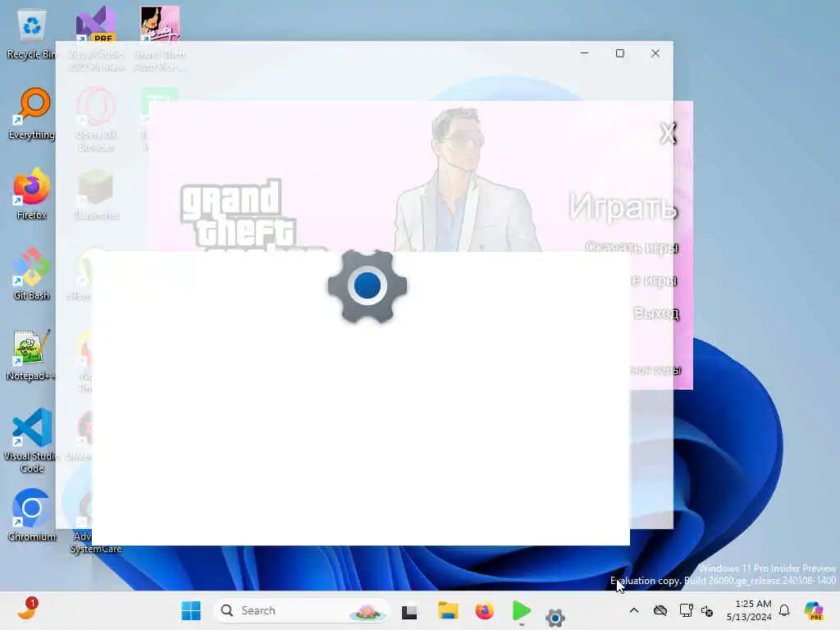Viewport: 840px width, 630px height.
Task: Minimize the faded foreground window
Action: [x=584, y=53]
